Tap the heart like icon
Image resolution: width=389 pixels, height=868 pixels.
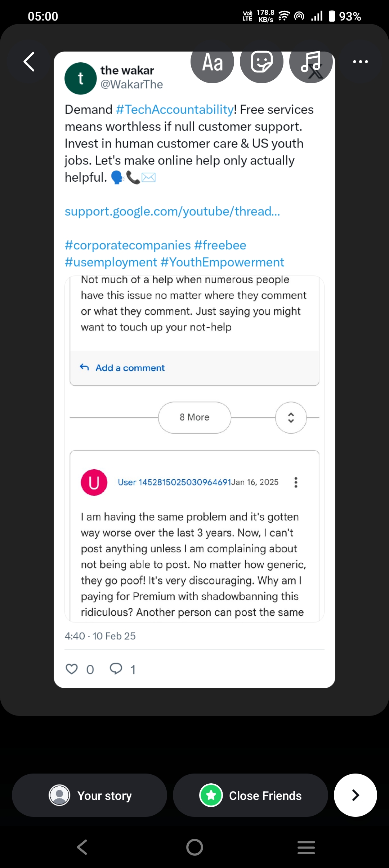(72, 669)
